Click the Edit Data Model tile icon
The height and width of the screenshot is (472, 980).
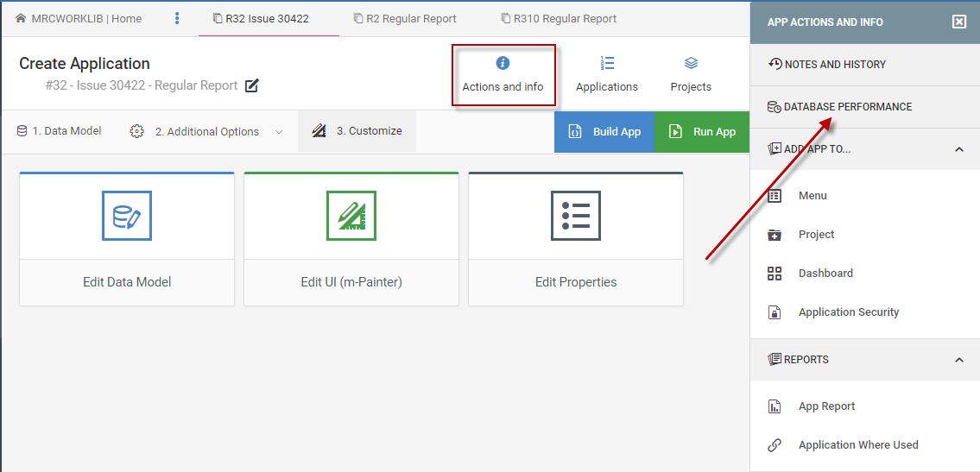pos(127,216)
